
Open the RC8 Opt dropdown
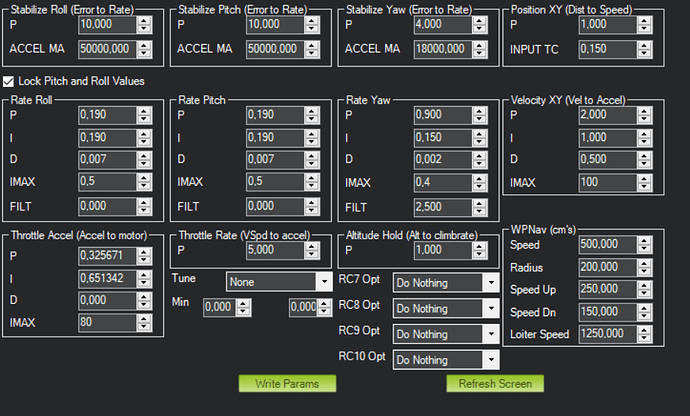[x=446, y=309]
